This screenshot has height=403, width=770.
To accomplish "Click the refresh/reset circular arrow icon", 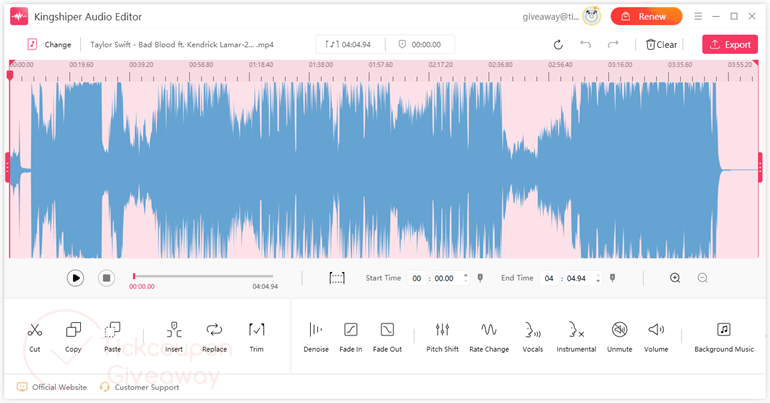I will pos(558,45).
